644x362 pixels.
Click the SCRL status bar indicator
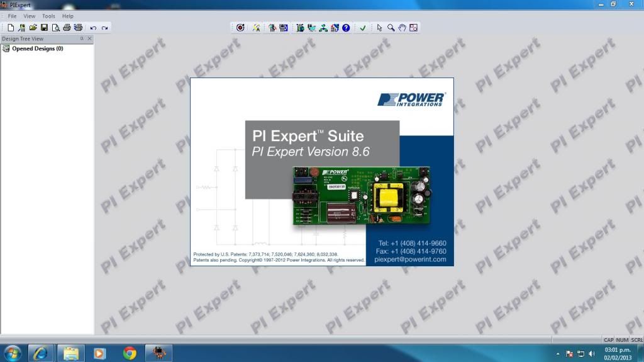coord(636,340)
